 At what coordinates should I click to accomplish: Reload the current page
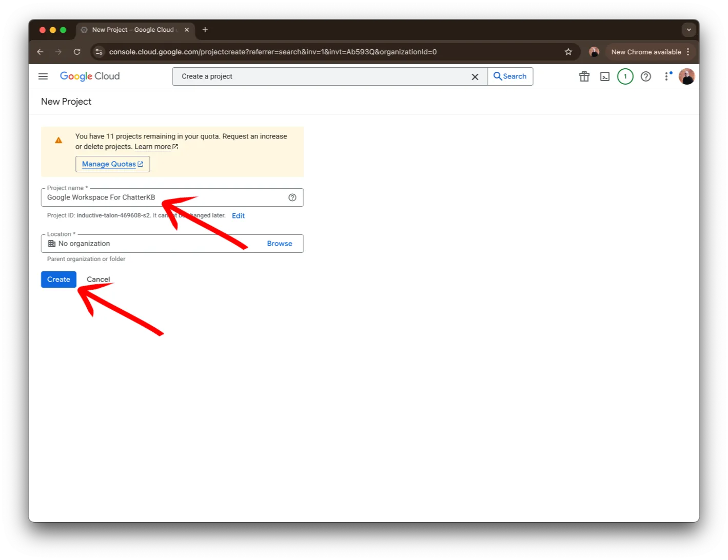point(77,52)
